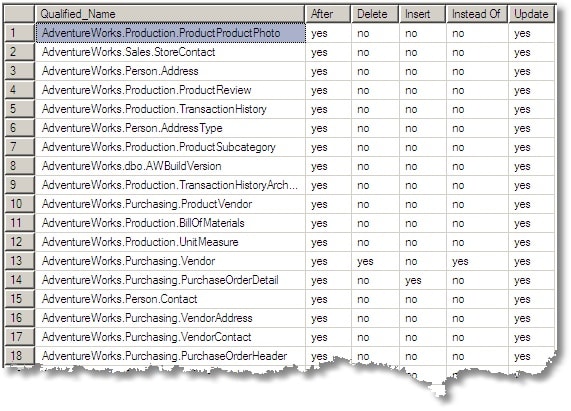Sort by the Qualified_Name column header

pyautogui.click(x=170, y=14)
